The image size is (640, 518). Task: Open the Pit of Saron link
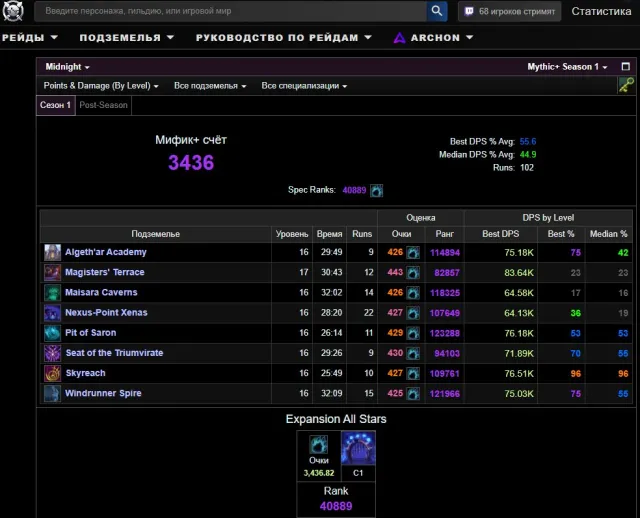tap(91, 333)
